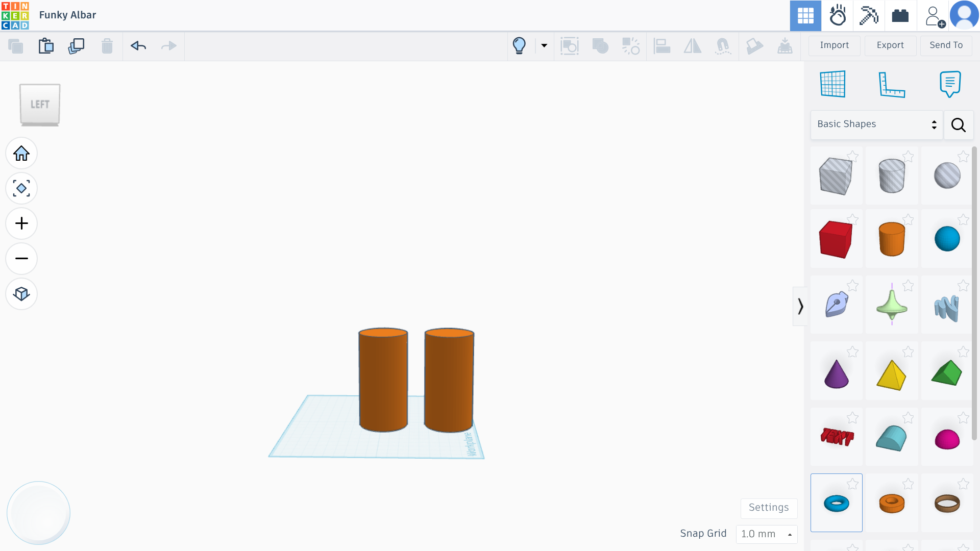Switch to 3D design grid view

point(805,16)
